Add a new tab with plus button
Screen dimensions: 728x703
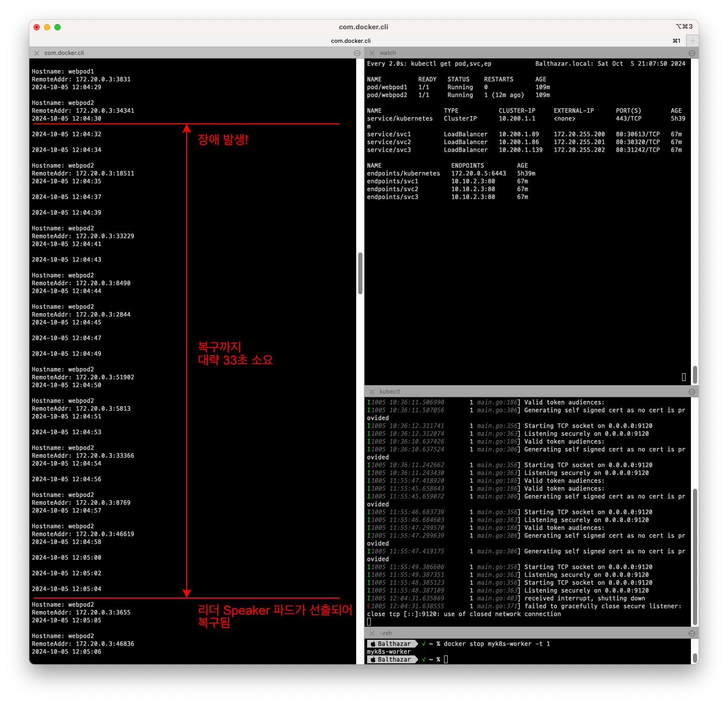pyautogui.click(x=692, y=41)
